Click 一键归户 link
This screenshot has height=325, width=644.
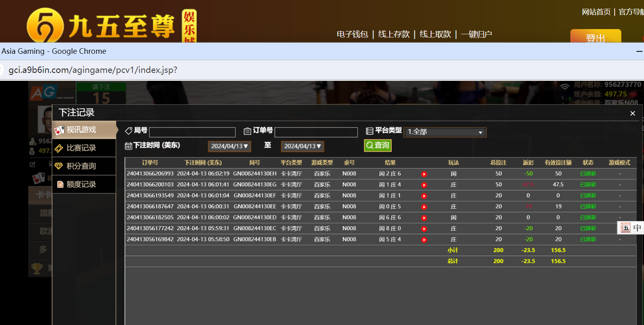click(x=476, y=34)
